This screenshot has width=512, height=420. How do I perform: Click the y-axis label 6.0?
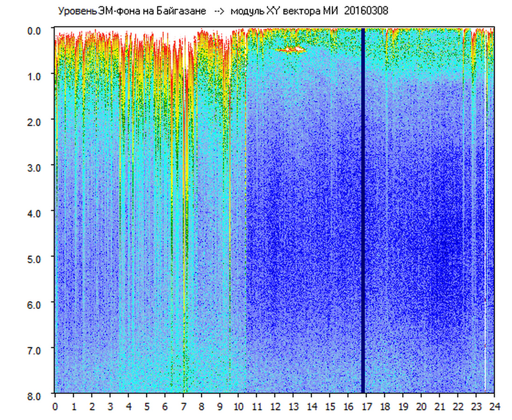(x=36, y=304)
